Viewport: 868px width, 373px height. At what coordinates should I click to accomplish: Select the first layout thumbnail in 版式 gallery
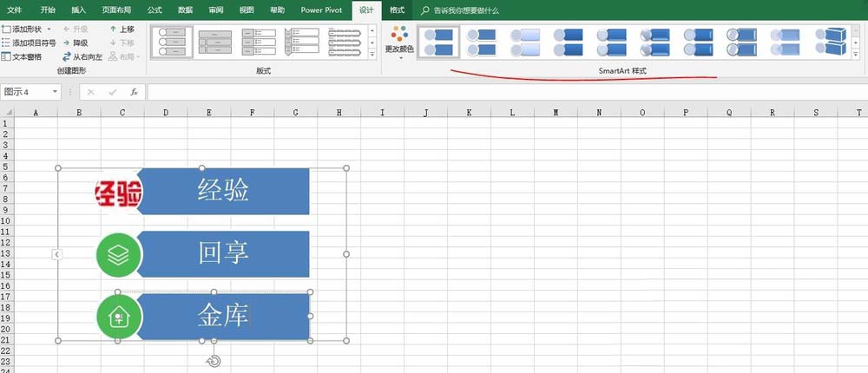coord(172,41)
